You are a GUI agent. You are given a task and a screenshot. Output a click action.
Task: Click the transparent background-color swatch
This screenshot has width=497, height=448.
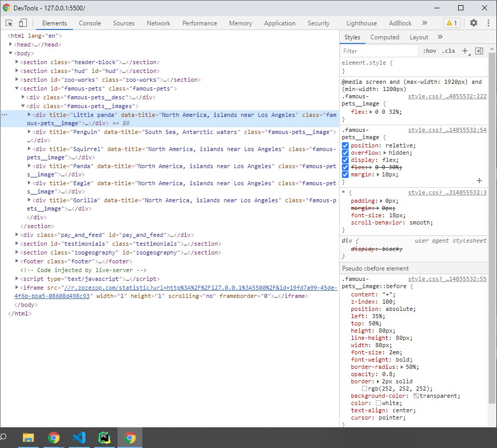point(416,396)
